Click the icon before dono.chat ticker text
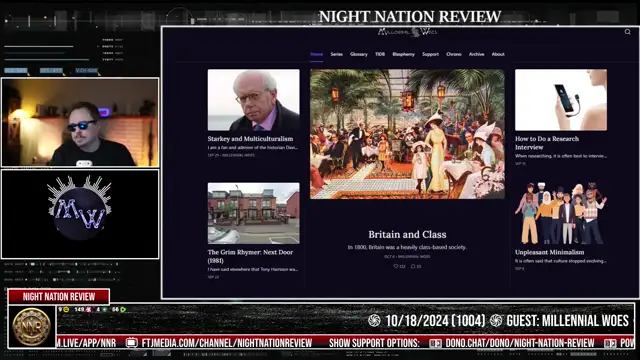The height and width of the screenshot is (360, 640). coord(436,343)
